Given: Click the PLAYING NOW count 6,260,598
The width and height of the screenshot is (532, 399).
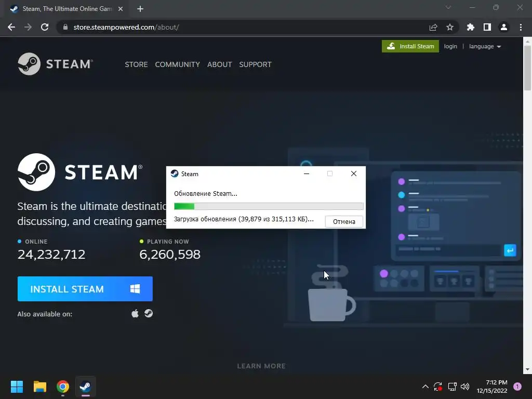Looking at the screenshot, I should [x=170, y=255].
